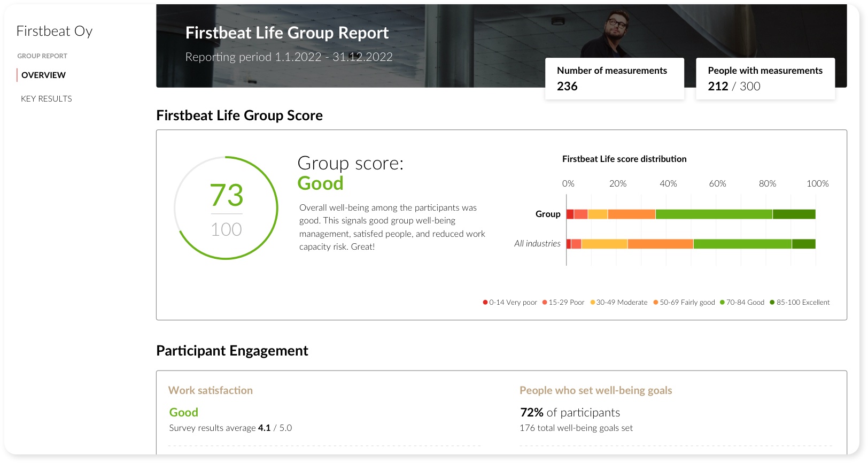Click the Group bar's orange Fairly good segment
The width and height of the screenshot is (868, 463).
(x=632, y=214)
